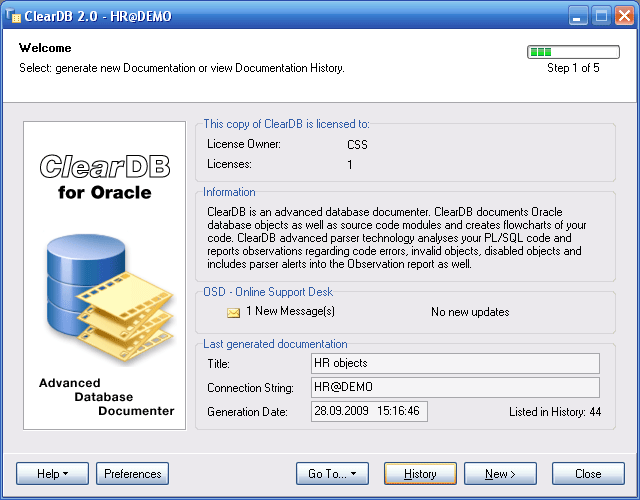Click the Close button at bottom

click(588, 473)
